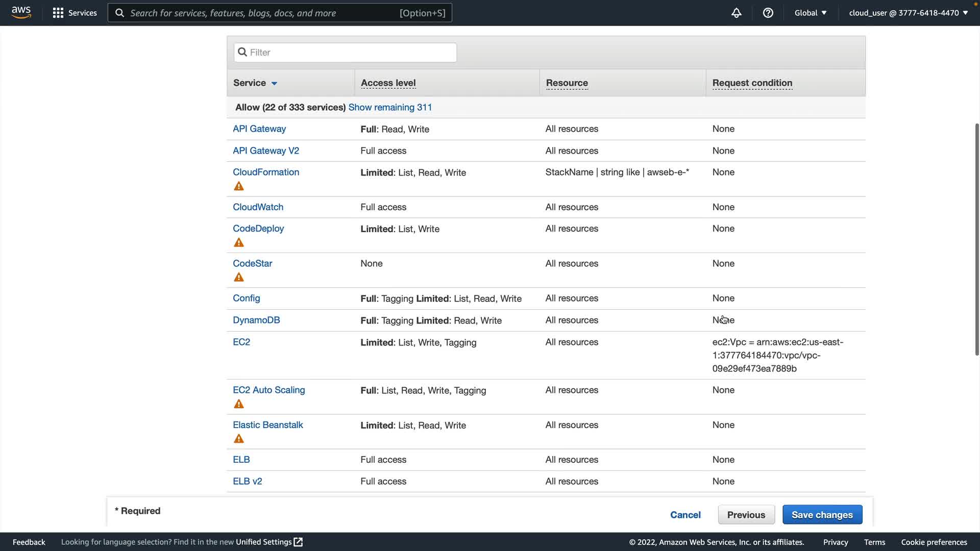Click warning icon below CodeStar
Image resolution: width=980 pixels, height=551 pixels.
point(238,277)
